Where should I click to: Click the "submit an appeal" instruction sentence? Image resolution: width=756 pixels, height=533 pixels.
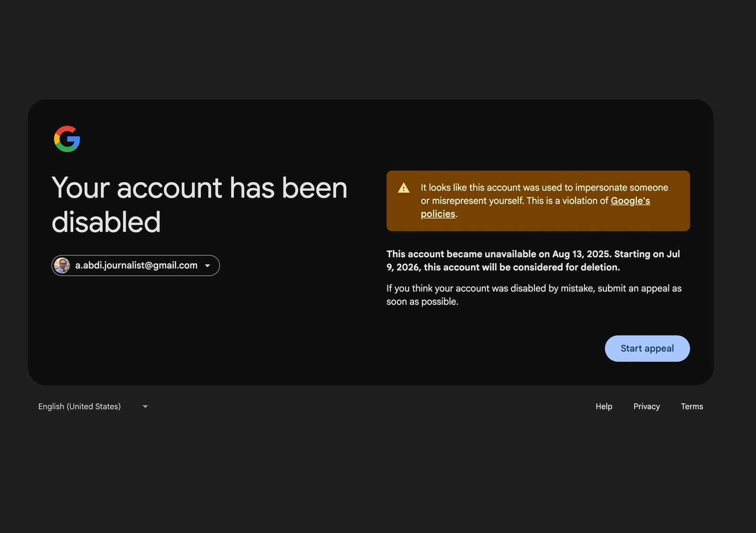(x=533, y=288)
